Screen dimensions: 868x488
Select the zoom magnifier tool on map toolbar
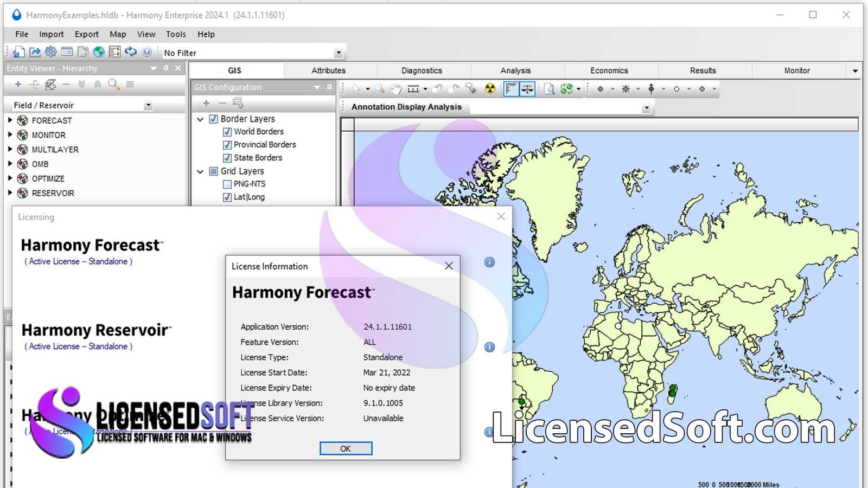coord(380,89)
